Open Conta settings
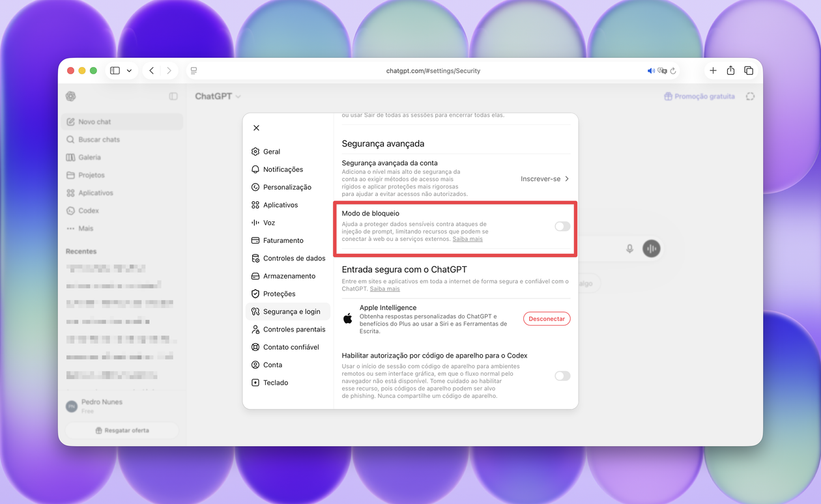This screenshot has height=504, width=821. (x=288, y=365)
